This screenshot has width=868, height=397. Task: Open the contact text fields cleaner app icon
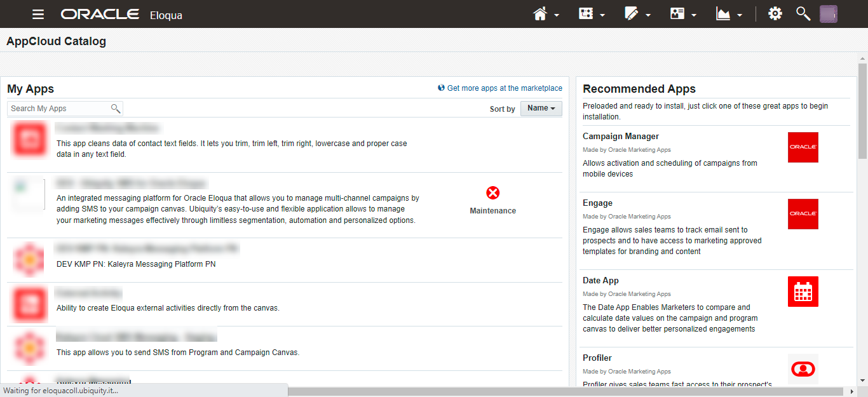[30, 140]
